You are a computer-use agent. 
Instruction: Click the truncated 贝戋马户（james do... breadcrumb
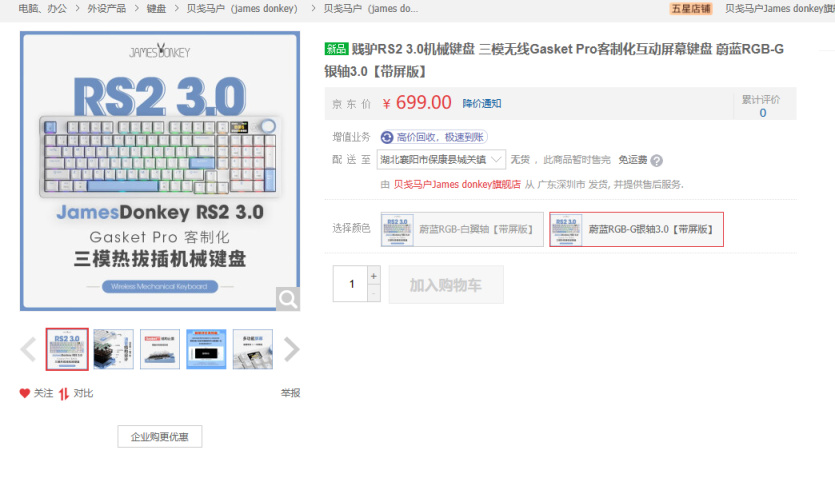tap(371, 9)
